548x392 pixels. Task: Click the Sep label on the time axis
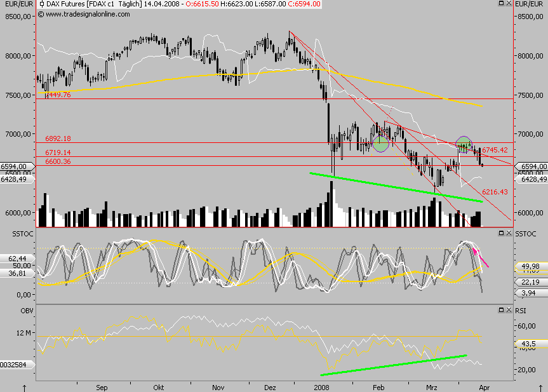click(x=102, y=388)
